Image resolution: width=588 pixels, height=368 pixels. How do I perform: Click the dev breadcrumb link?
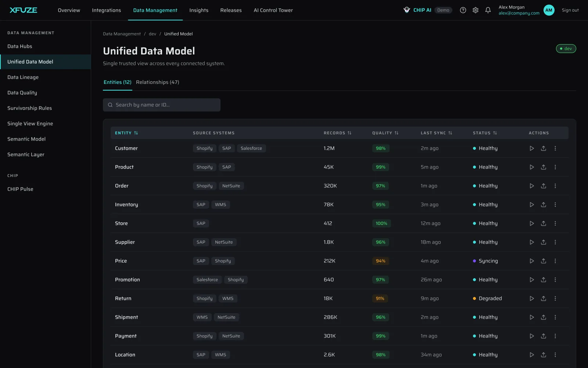[x=153, y=34]
